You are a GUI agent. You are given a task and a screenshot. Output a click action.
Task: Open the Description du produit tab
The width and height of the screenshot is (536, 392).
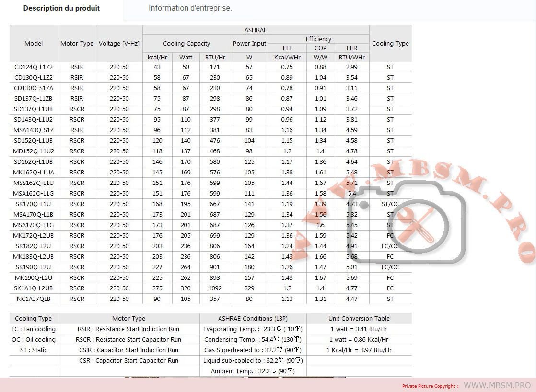click(x=61, y=8)
